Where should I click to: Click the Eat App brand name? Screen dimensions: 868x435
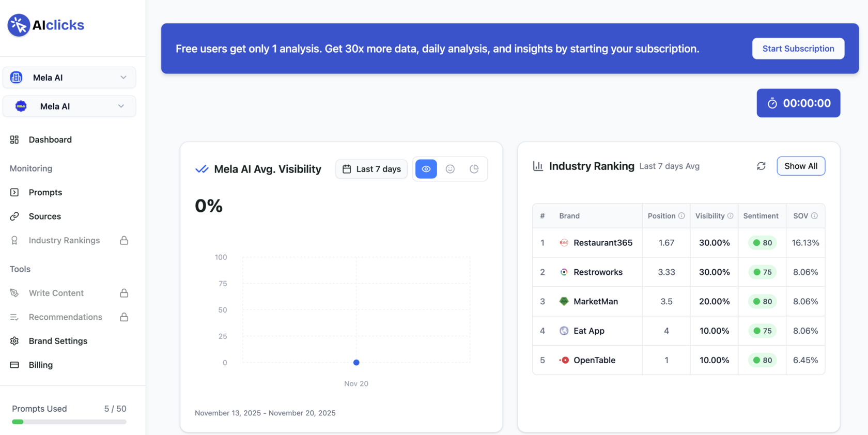pos(589,331)
